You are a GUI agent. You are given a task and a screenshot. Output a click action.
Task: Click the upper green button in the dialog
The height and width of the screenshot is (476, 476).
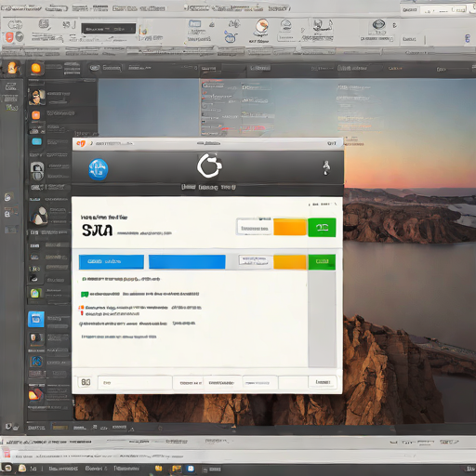tap(322, 228)
